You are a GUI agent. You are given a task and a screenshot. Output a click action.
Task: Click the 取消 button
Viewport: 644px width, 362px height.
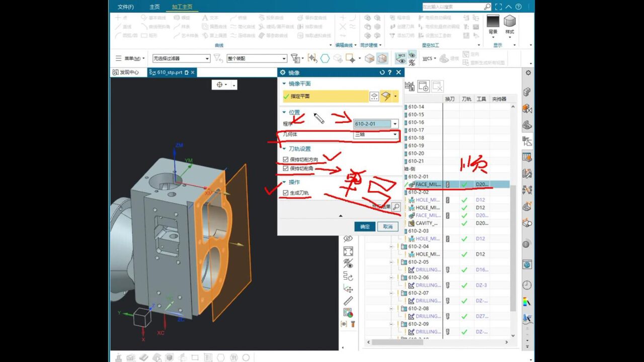pos(387,227)
